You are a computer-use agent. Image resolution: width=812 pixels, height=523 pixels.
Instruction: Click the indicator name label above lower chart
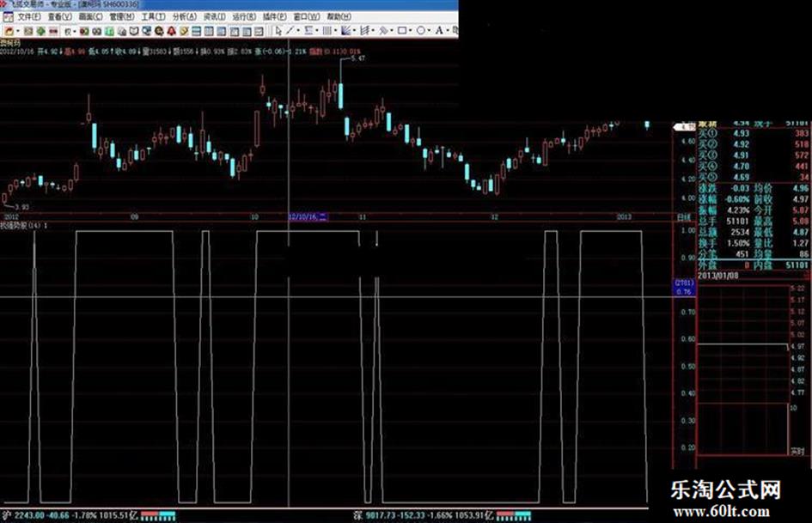(x=24, y=226)
